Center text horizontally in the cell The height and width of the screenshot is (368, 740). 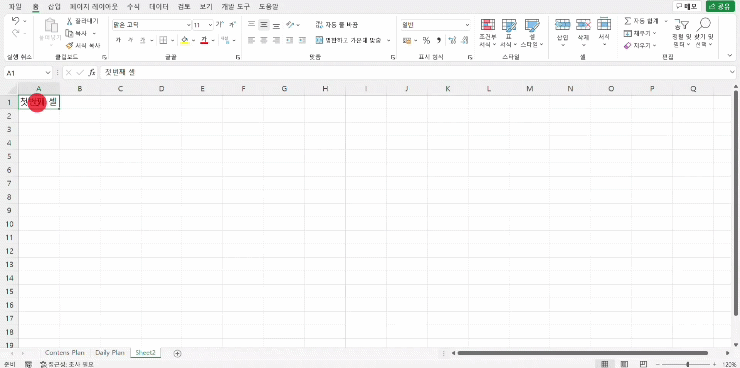pyautogui.click(x=264, y=41)
